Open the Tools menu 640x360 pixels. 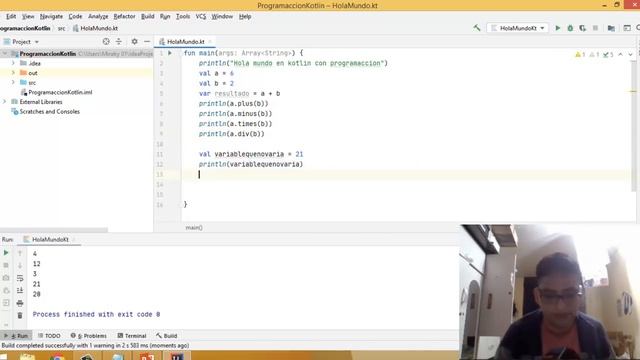(x=183, y=16)
